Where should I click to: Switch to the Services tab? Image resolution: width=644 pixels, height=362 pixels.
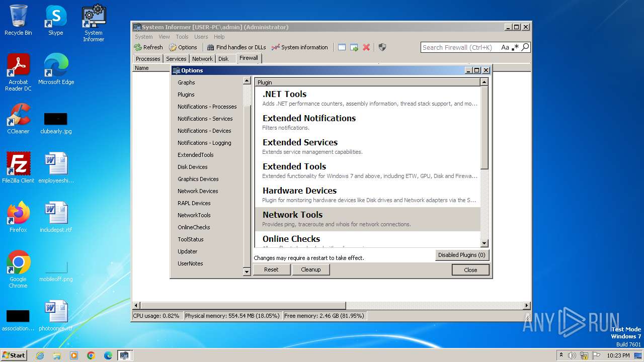(x=176, y=59)
